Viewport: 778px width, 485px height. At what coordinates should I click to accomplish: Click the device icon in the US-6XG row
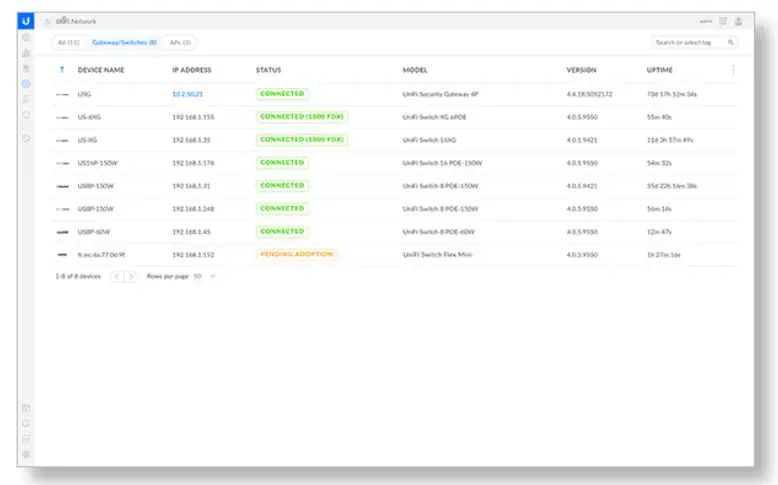[x=63, y=117]
